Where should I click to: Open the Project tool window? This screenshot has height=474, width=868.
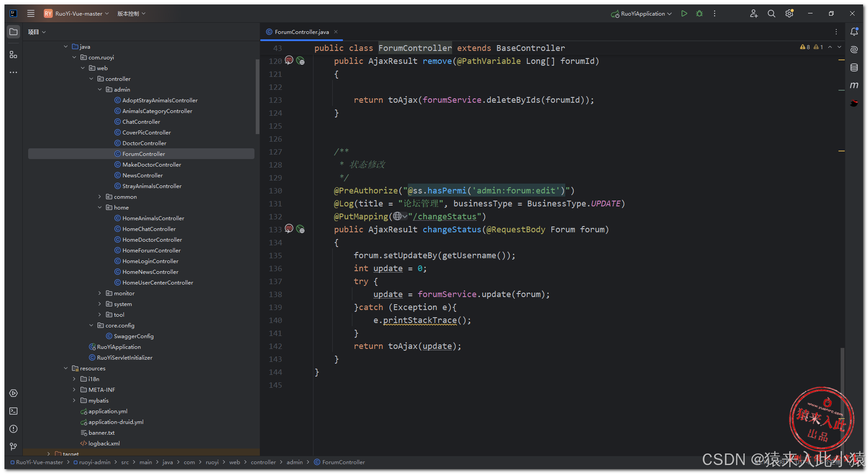(13, 32)
